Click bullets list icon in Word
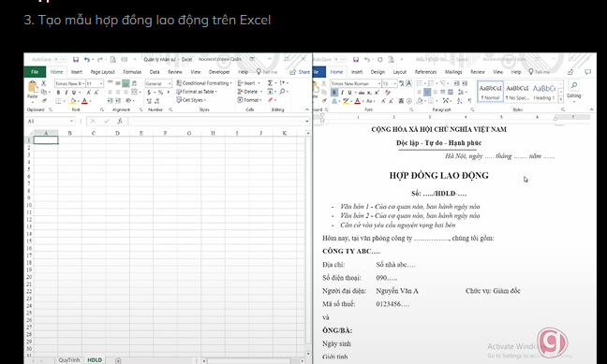 (x=420, y=83)
